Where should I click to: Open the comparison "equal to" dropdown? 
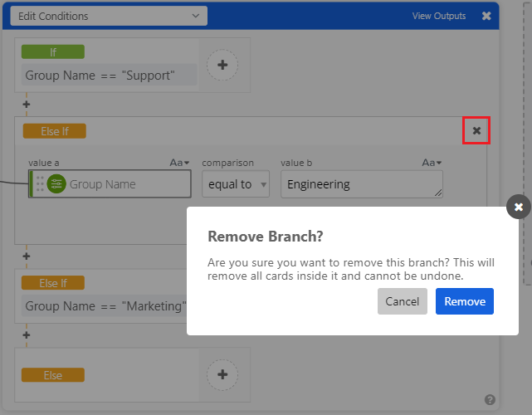pos(236,184)
